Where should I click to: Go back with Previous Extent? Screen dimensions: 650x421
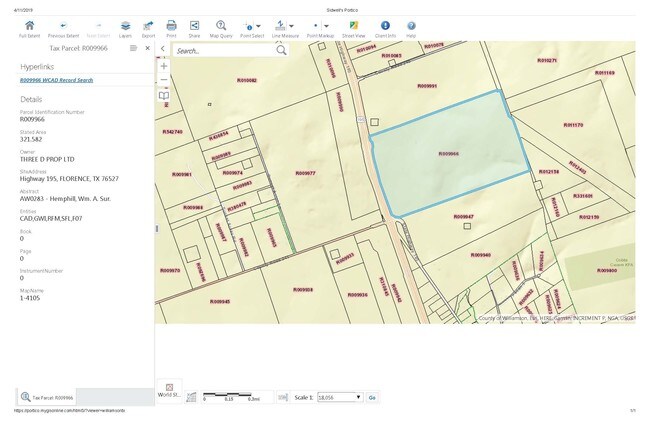65,24
